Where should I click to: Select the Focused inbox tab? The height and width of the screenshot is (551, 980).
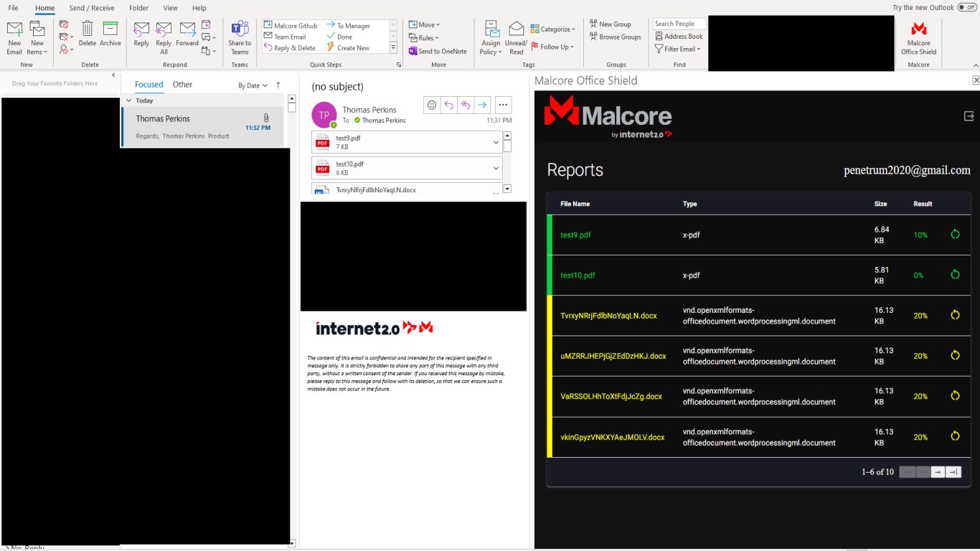tap(149, 85)
